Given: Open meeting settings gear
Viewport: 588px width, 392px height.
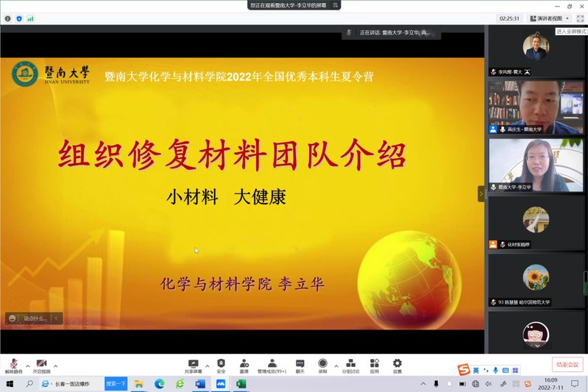Looking at the screenshot, I should pos(397,365).
